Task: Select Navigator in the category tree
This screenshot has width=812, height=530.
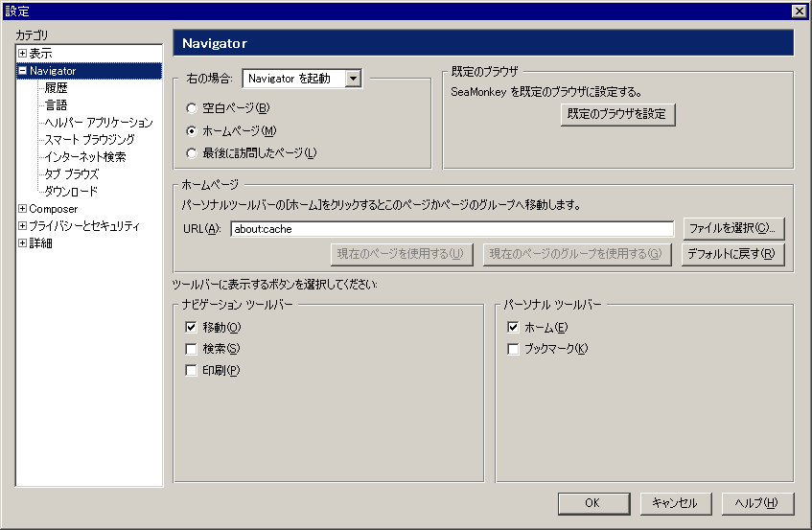Action: (53, 71)
